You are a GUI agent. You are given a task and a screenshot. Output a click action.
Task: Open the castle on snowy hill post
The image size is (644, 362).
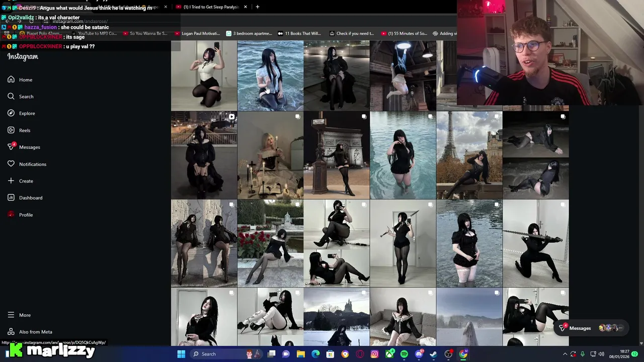pos(337,317)
